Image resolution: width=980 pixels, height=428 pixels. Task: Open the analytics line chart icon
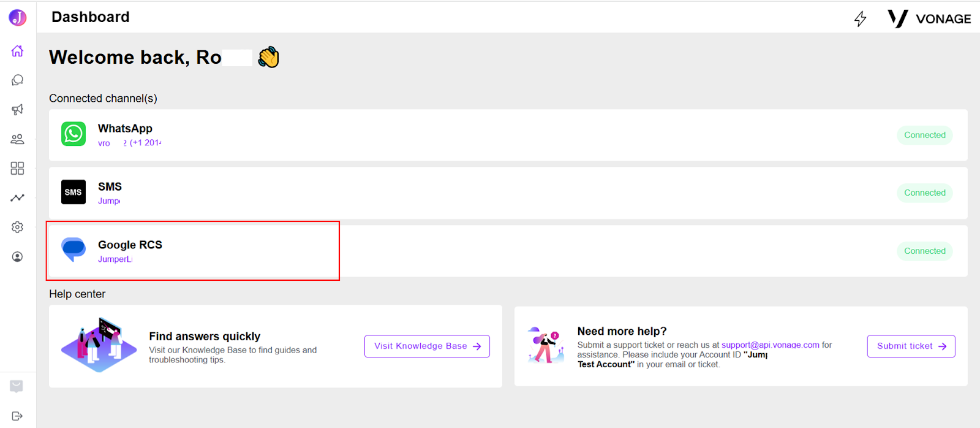[x=17, y=197]
